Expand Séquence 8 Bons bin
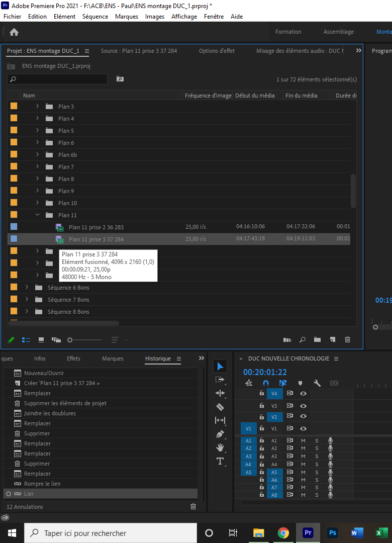 [x=27, y=311]
